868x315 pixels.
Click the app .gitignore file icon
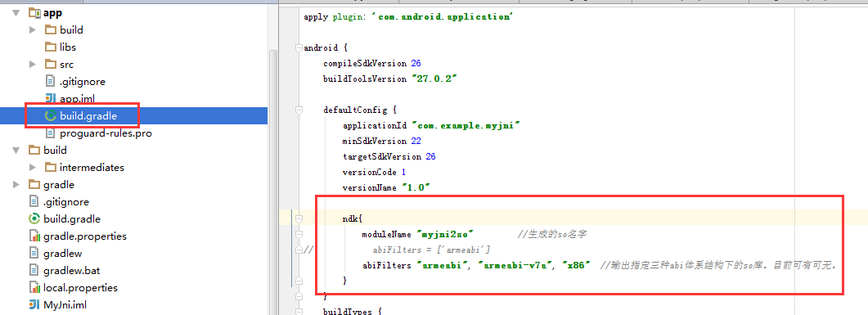[x=51, y=81]
